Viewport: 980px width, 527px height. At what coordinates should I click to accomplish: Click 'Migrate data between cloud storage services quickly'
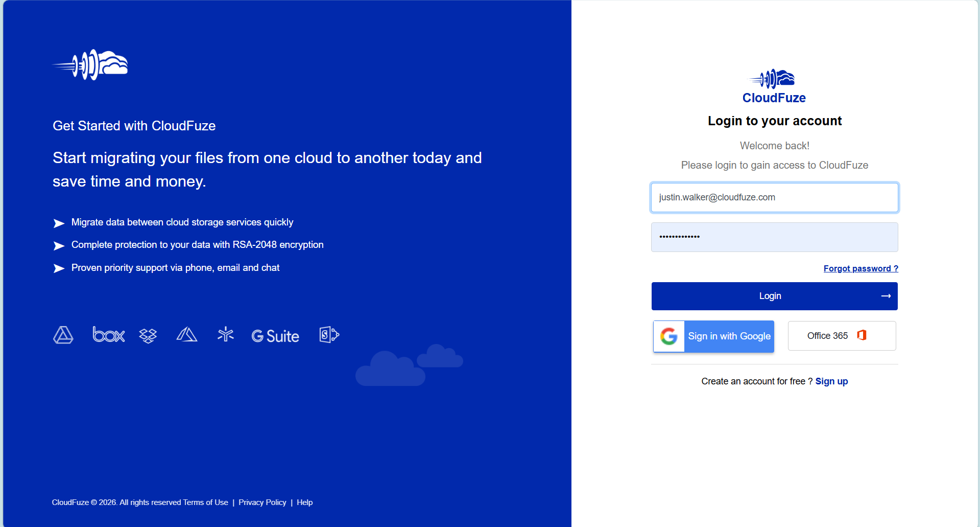click(x=182, y=222)
